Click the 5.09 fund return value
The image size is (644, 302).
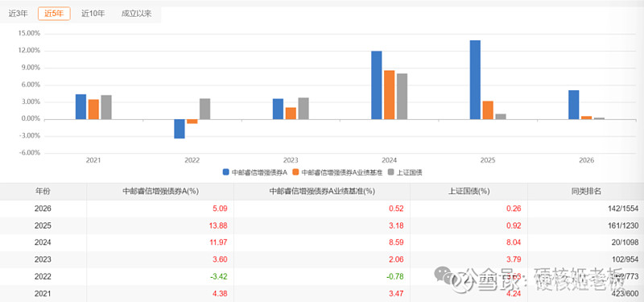(220, 209)
